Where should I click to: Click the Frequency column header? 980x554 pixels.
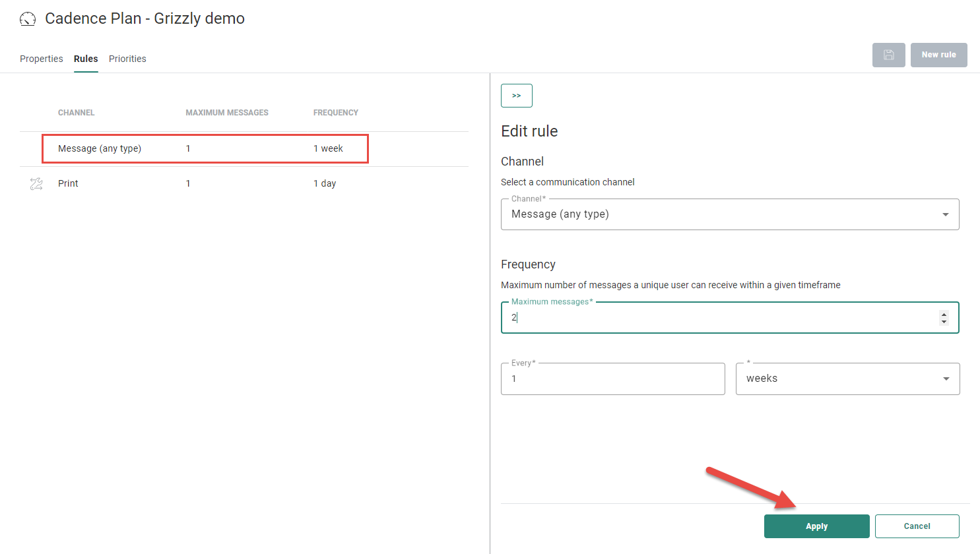tap(335, 113)
